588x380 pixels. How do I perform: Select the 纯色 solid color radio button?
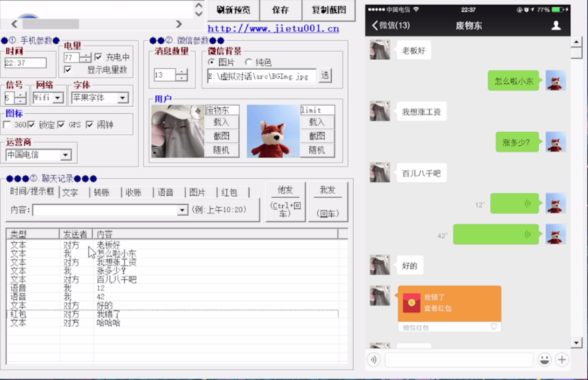point(249,63)
